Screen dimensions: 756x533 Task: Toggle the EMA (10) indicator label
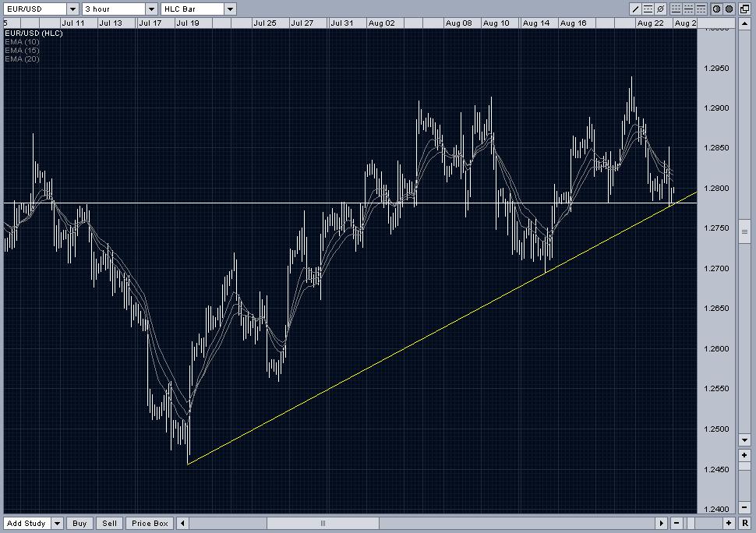[22, 42]
